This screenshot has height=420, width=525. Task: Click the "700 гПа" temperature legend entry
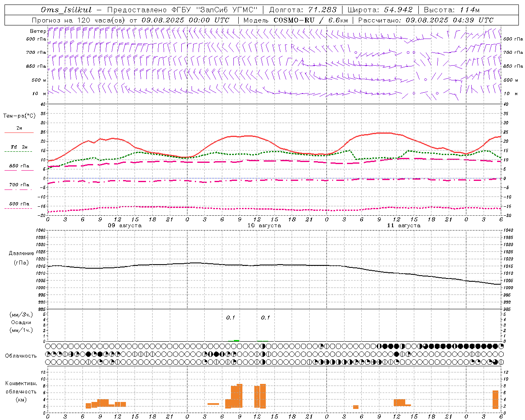[19, 185]
